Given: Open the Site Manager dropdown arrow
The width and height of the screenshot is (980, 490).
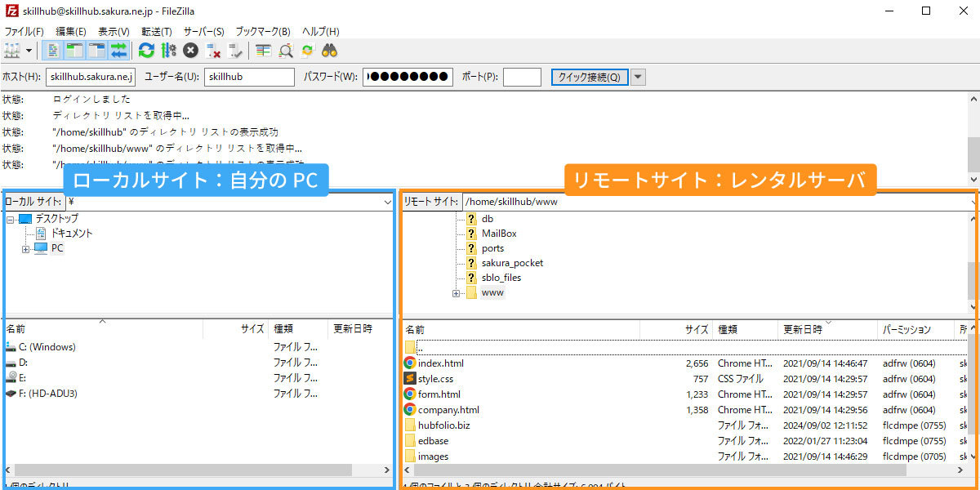Looking at the screenshot, I should tap(29, 51).
